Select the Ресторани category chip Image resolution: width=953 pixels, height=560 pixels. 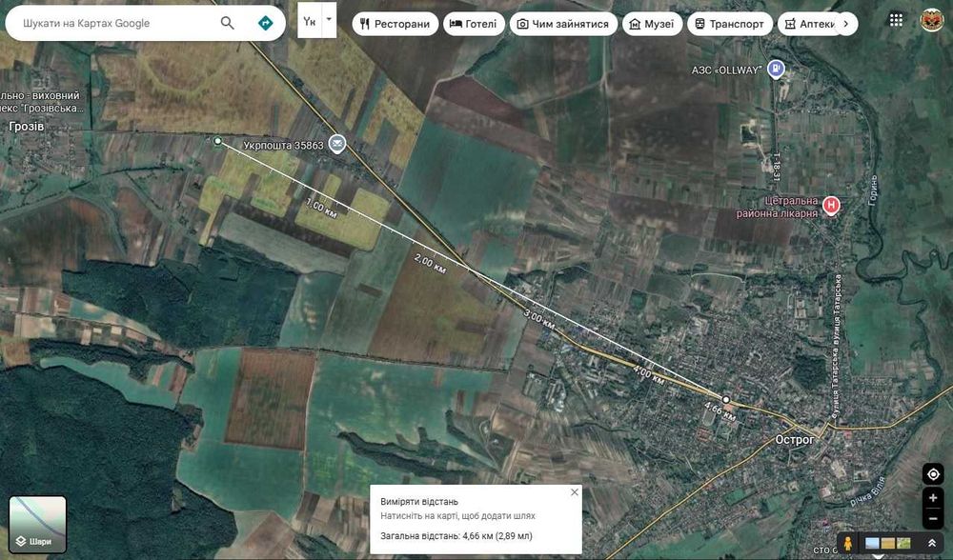(395, 24)
